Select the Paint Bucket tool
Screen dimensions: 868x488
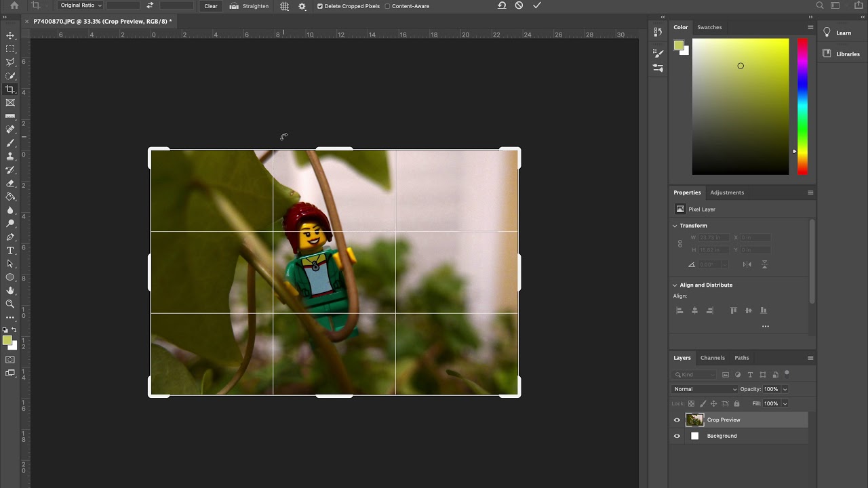10,197
